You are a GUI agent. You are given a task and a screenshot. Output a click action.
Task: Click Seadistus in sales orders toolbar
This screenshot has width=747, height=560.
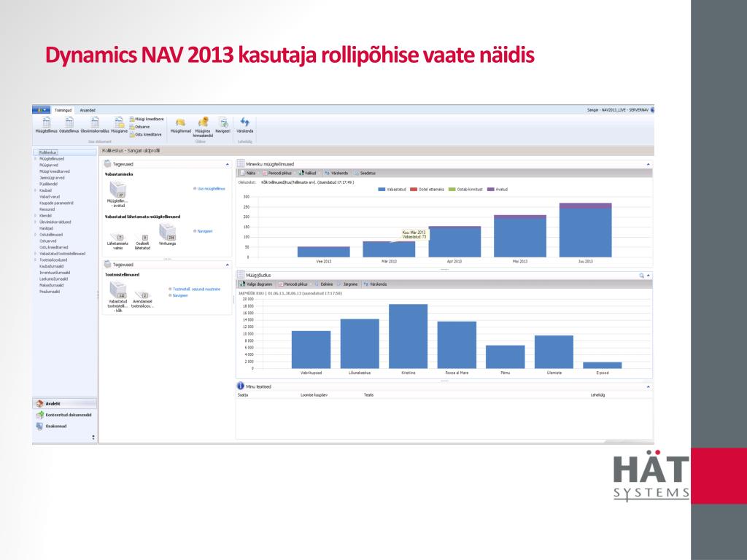tap(365, 174)
